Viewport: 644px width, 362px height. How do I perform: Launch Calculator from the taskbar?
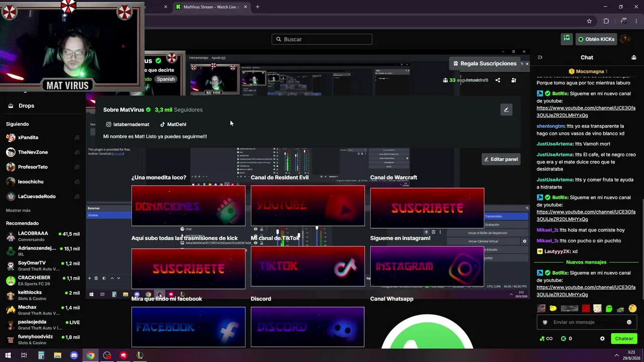(x=41, y=355)
